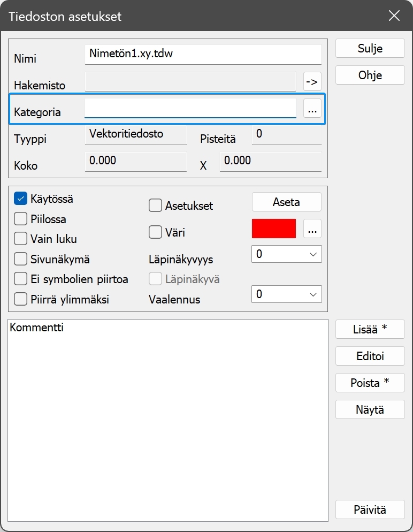Tick the Piirrä ylimmäksi checkbox

[20, 299]
